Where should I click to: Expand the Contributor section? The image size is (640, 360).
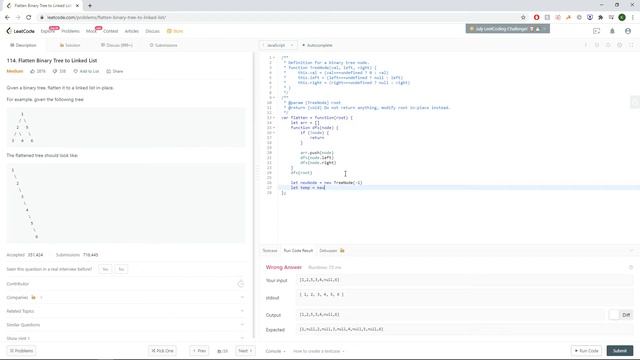click(126, 284)
